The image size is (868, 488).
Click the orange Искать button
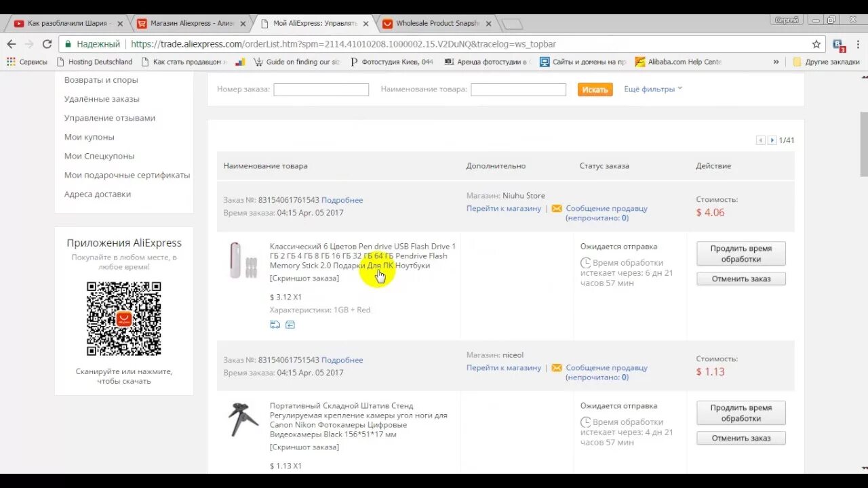point(595,89)
